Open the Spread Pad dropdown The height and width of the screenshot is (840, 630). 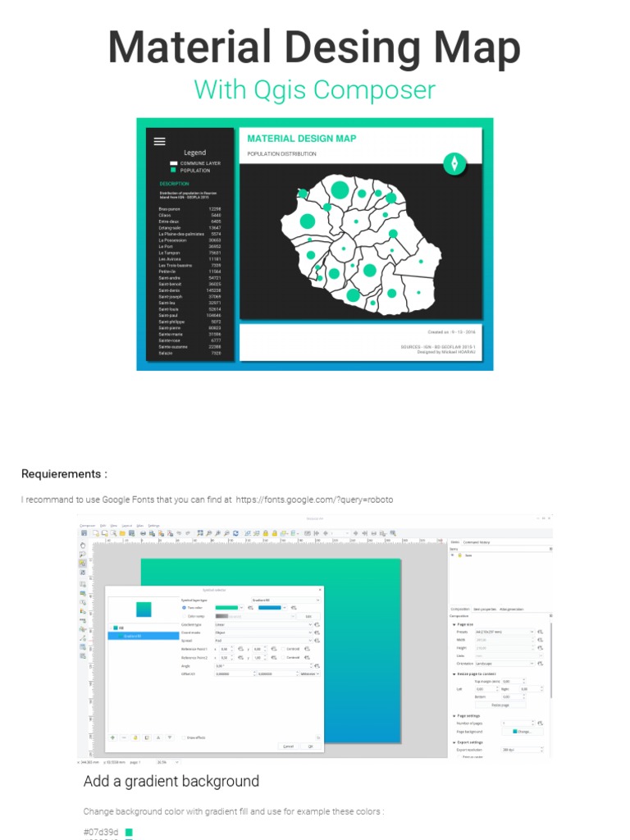click(x=262, y=641)
